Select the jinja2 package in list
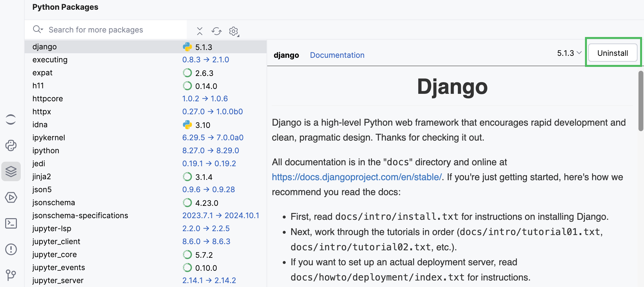The image size is (644, 287). tap(42, 177)
